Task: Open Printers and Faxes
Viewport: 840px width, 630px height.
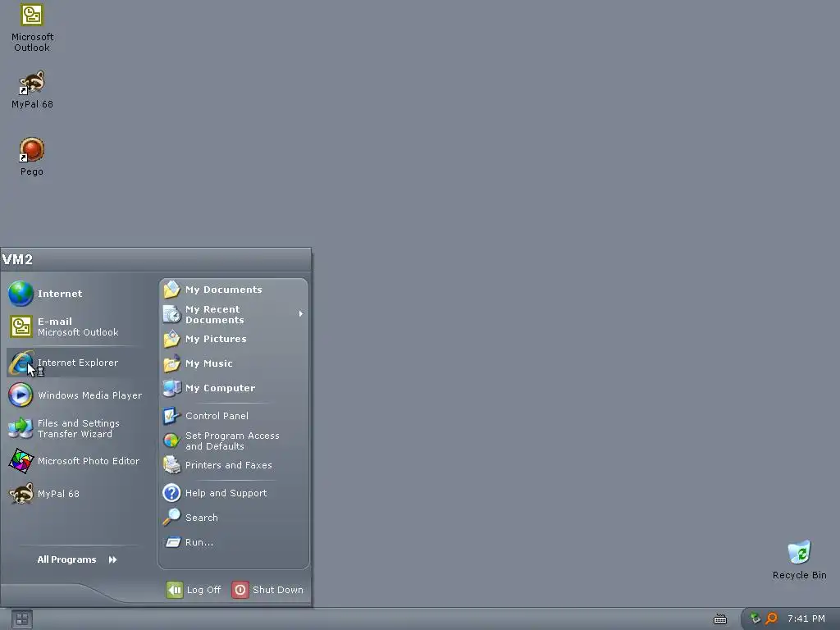Action: pos(234,466)
